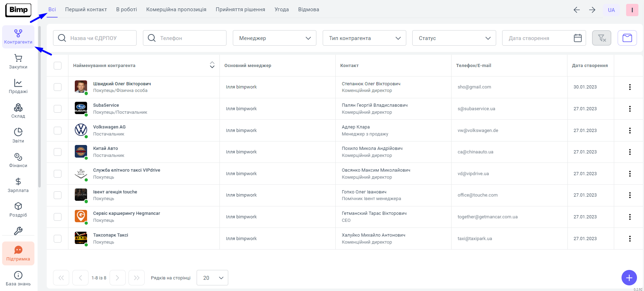Go to Склад warehouse section
The width and height of the screenshot is (644, 291).
click(x=18, y=111)
